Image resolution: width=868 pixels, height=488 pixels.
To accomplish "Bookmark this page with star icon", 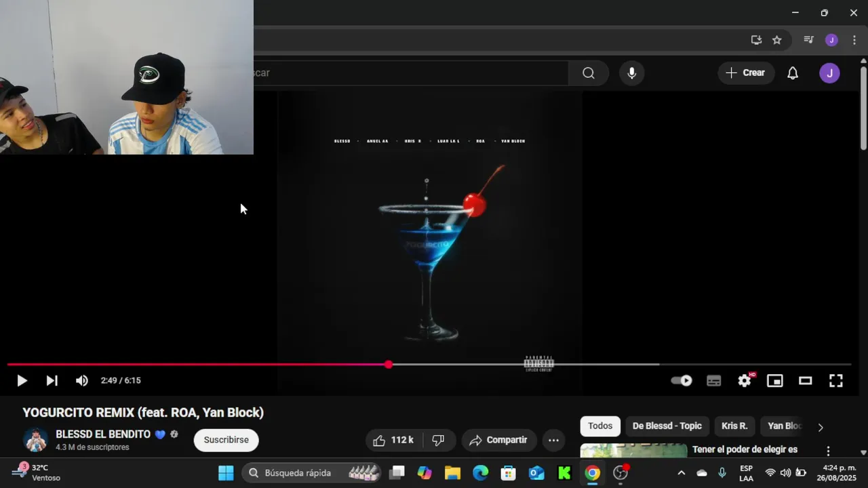I will pos(777,40).
